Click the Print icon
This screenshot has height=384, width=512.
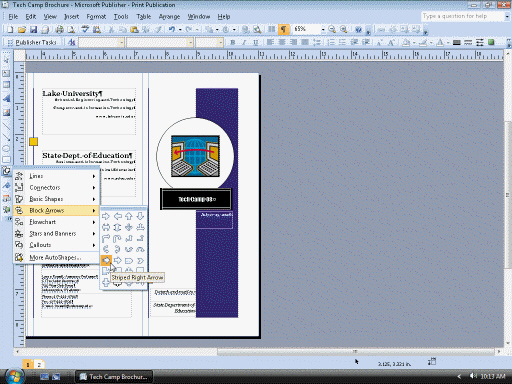pyautogui.click(x=59, y=30)
